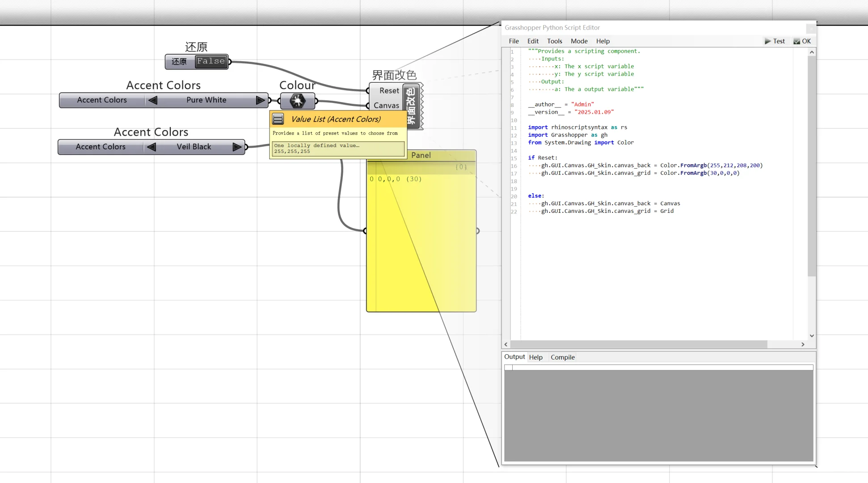Close the Python Script Editor window

810,29
